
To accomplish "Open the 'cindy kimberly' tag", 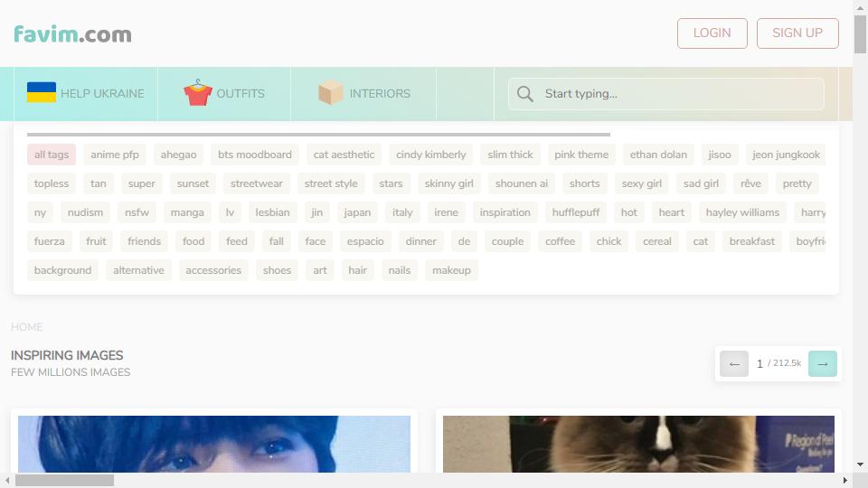I will [430, 155].
